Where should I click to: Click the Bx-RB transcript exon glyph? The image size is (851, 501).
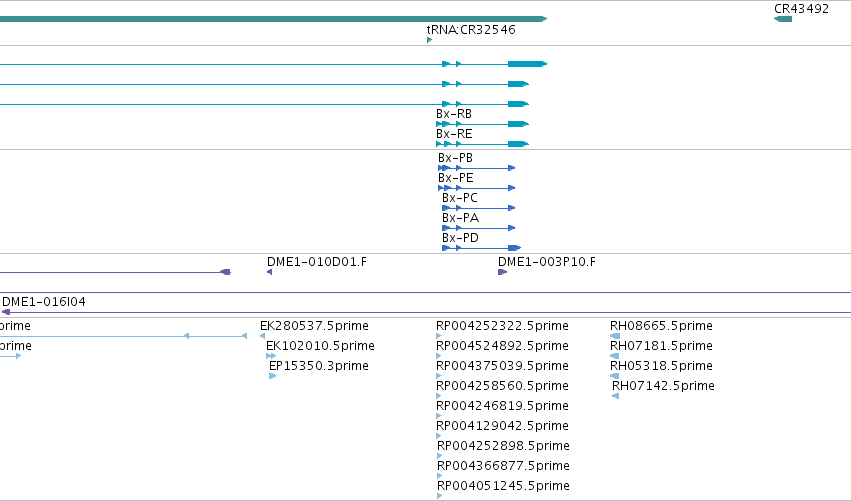pos(482,124)
